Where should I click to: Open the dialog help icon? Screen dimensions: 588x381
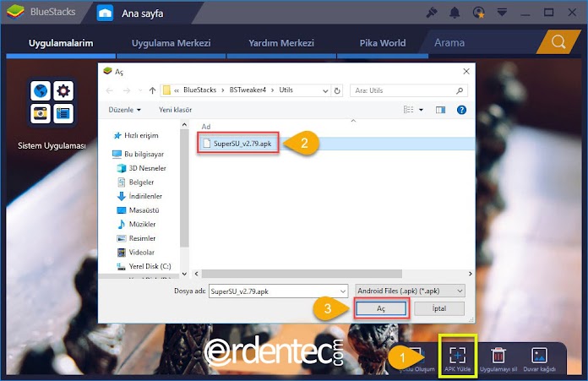click(x=461, y=110)
